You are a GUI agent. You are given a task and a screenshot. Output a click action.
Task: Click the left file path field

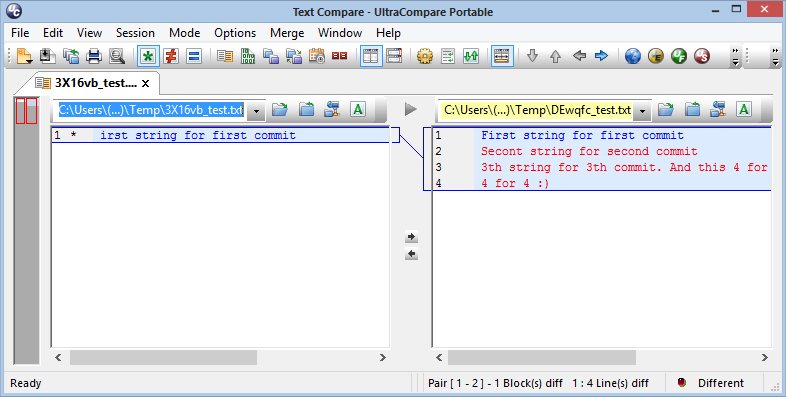pos(151,110)
